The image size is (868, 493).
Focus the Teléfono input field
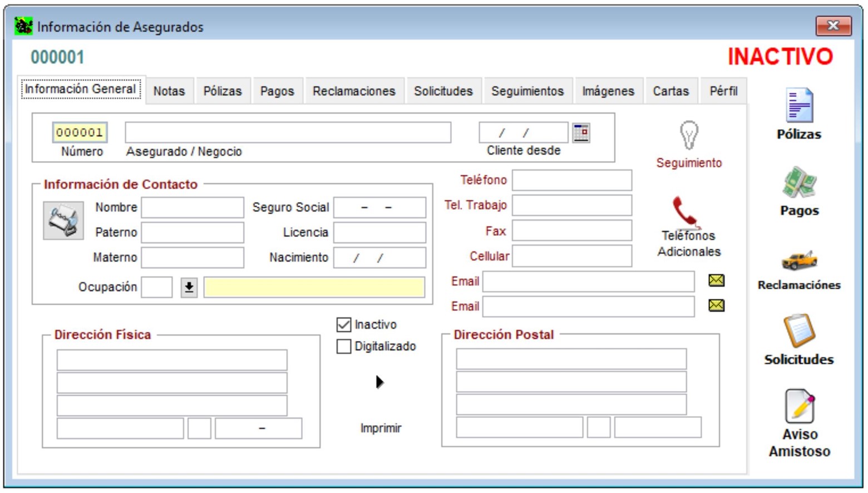coord(572,180)
